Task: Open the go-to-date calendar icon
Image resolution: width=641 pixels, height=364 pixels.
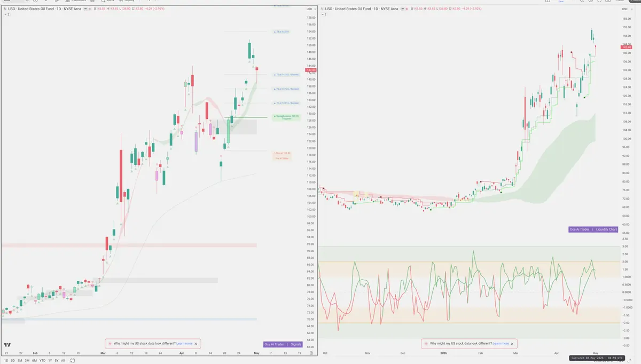Action: point(74,361)
